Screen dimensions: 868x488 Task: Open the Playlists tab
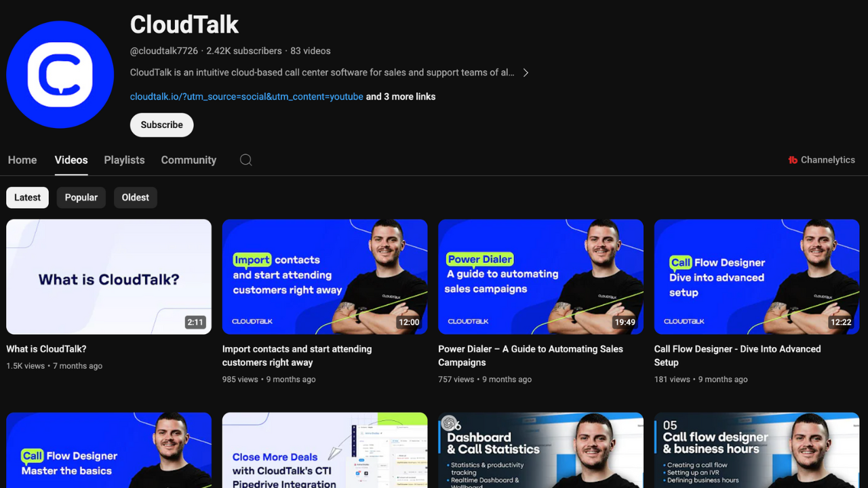click(124, 160)
